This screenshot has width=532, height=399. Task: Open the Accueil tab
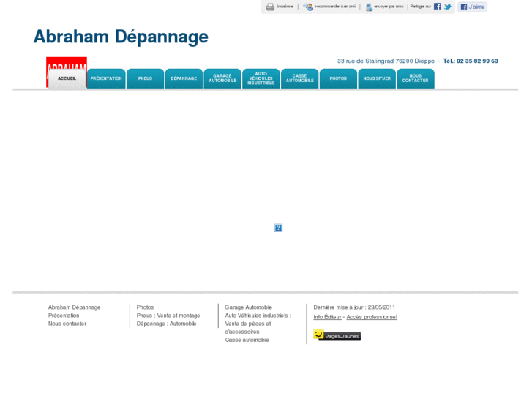pyautogui.click(x=67, y=78)
